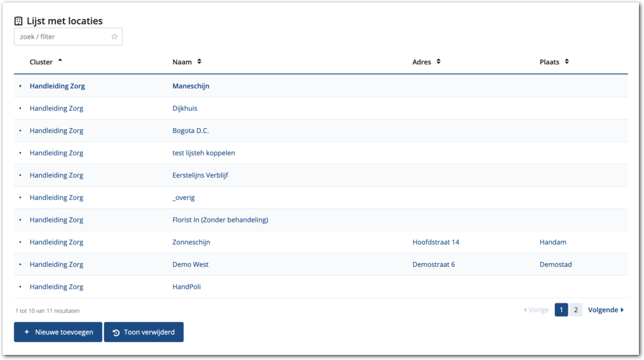Viewport: 644px width, 360px height.
Task: Select the Bogota D.C. location
Action: point(190,131)
